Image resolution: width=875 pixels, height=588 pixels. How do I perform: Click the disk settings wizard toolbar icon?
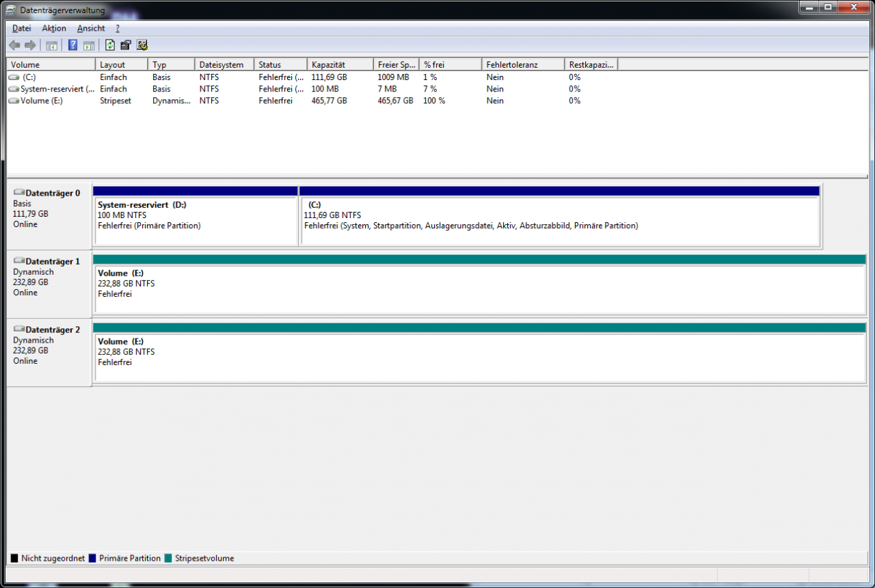coord(142,45)
